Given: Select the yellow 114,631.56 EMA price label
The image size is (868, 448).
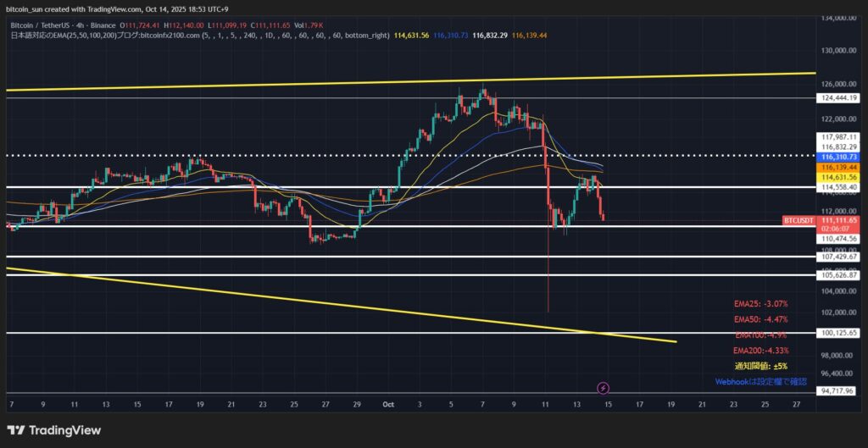Looking at the screenshot, I should point(840,177).
